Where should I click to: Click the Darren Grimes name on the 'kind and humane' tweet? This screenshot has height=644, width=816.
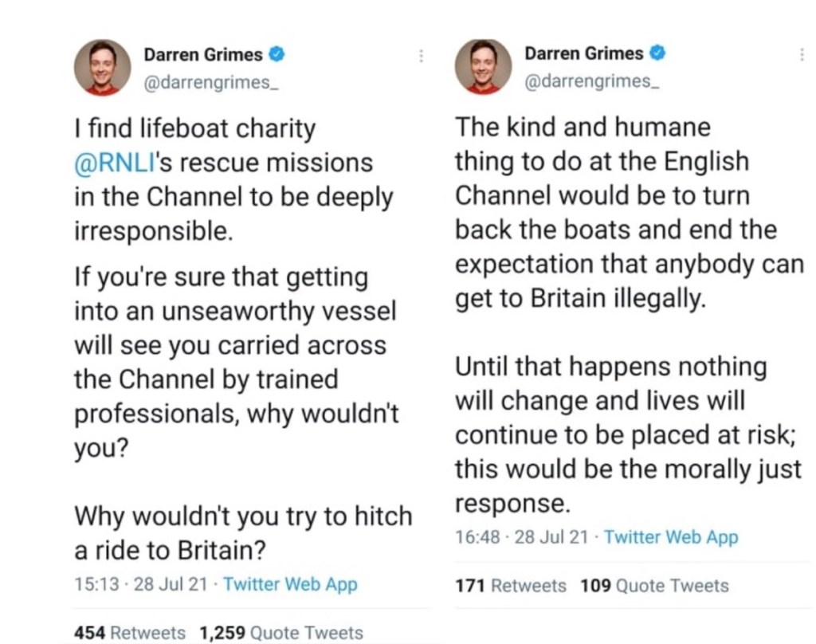click(583, 53)
